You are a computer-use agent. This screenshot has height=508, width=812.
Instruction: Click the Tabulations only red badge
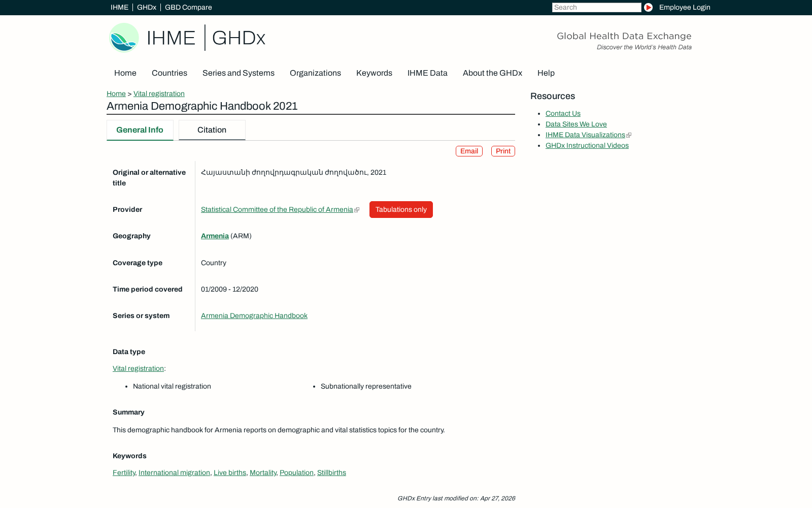pyautogui.click(x=401, y=209)
